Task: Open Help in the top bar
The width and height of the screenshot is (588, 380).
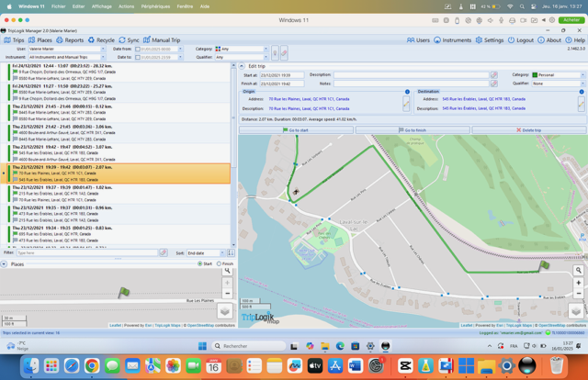Action: coord(575,40)
